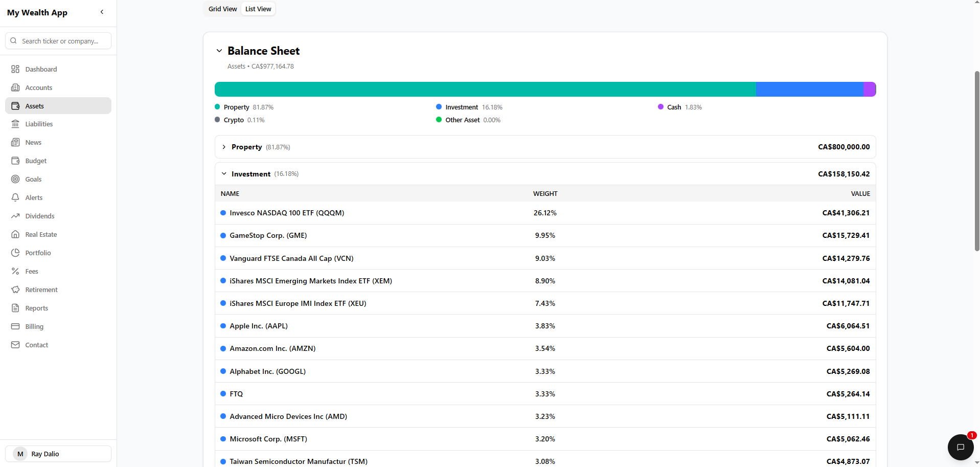The width and height of the screenshot is (980, 467).
Task: Go to the Dividends sidebar link
Action: [58, 216]
